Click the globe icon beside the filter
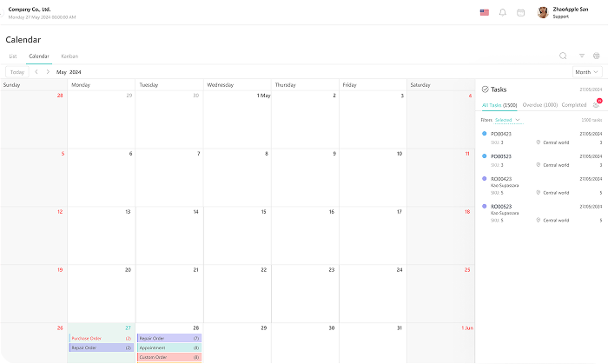The width and height of the screenshot is (608, 364). pyautogui.click(x=596, y=56)
